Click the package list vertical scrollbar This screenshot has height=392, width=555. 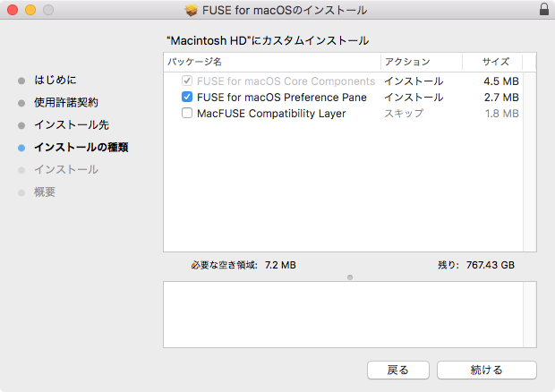[x=530, y=162]
